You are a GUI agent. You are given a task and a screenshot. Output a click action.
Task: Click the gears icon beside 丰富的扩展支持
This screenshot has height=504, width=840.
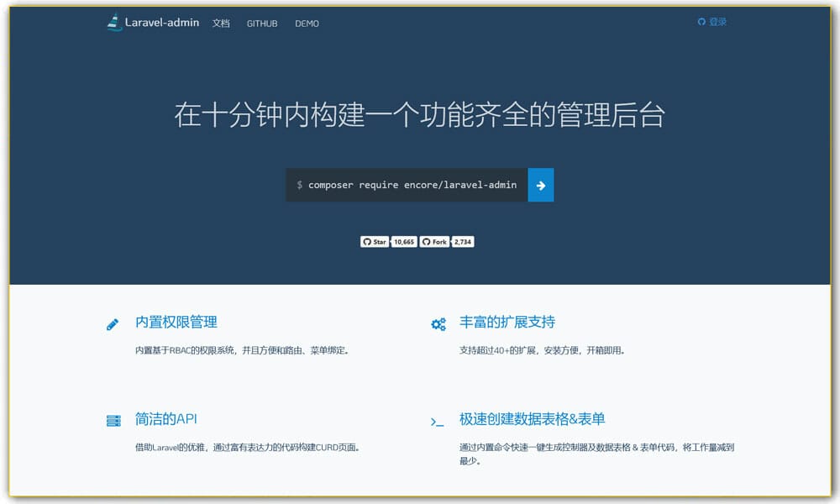pos(438,323)
